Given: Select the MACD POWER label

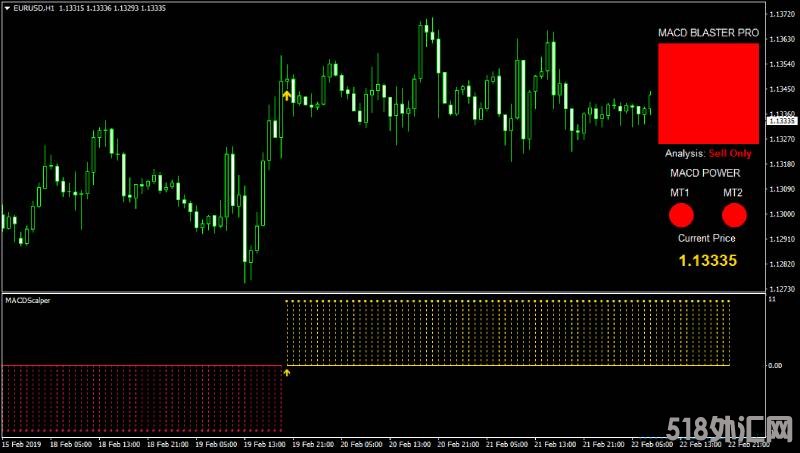Looking at the screenshot, I should coord(705,173).
